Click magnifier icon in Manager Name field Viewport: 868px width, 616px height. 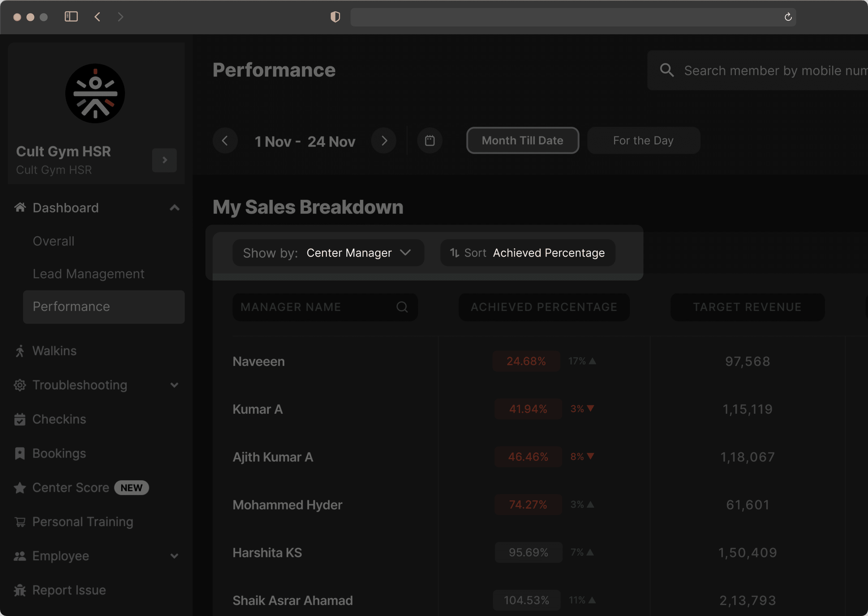point(402,307)
